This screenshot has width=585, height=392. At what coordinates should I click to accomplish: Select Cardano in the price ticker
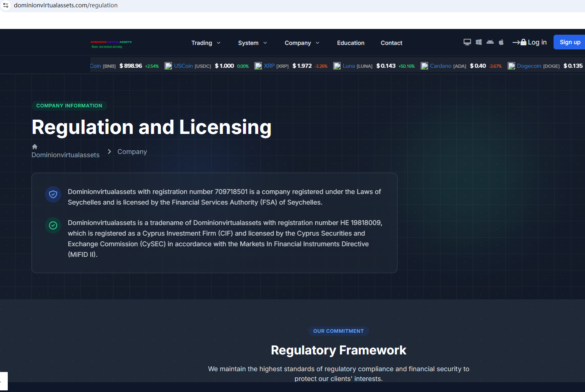[x=440, y=66]
